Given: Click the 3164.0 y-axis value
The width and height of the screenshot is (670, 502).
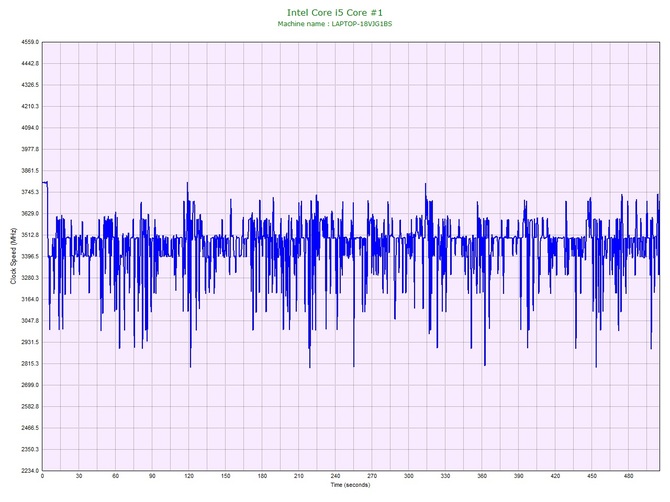Looking at the screenshot, I should [30, 299].
